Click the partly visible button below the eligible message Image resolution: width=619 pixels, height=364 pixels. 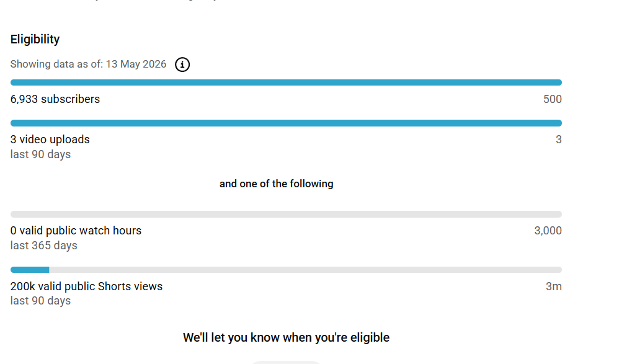coord(286,362)
